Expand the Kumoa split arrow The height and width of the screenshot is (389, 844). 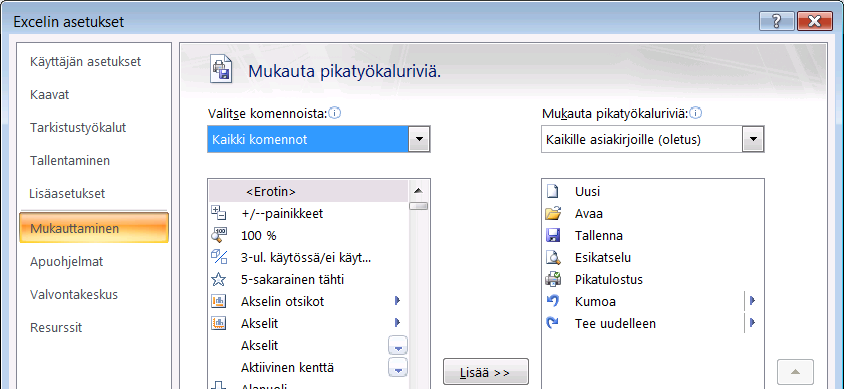coord(752,301)
